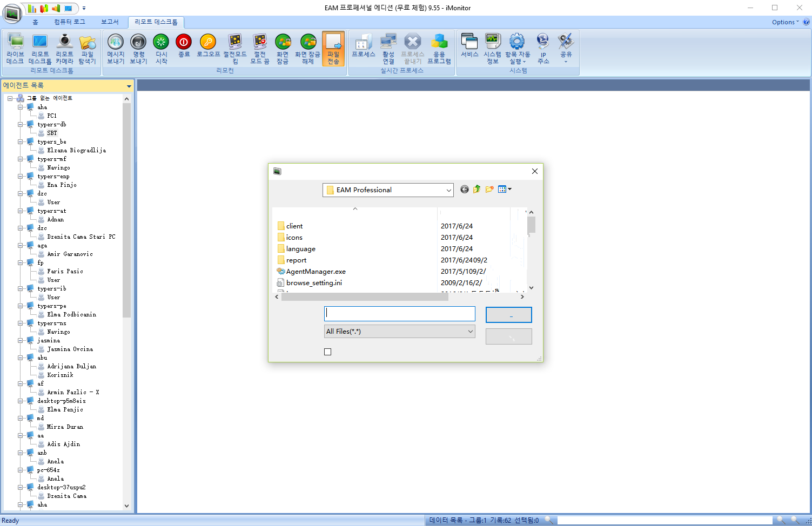Close the file dialog
Screen dimensions: 812x526
pos(534,171)
